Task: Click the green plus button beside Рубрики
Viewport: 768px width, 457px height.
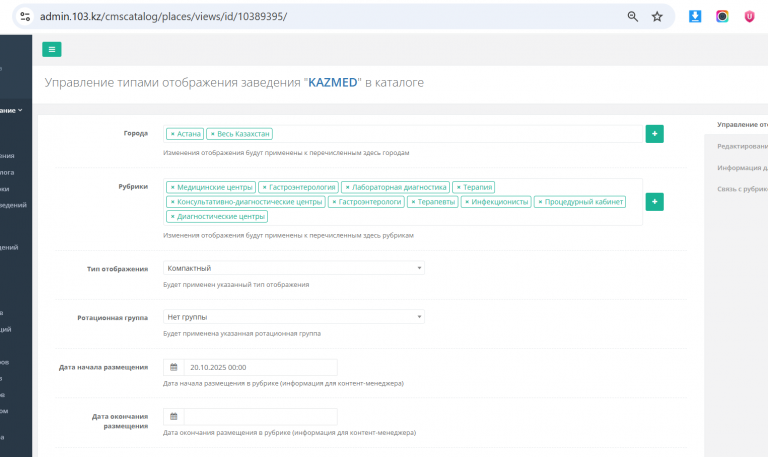Action: 654,202
